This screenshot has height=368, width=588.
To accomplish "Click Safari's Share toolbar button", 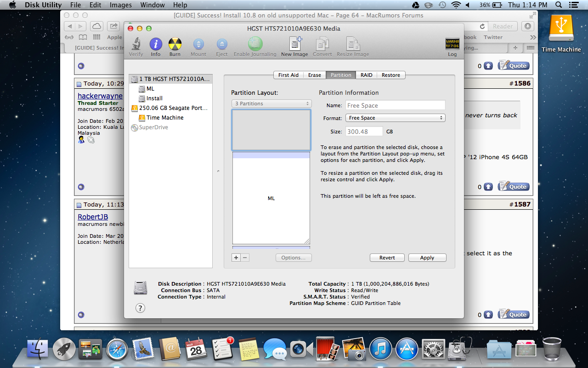I will 113,26.
